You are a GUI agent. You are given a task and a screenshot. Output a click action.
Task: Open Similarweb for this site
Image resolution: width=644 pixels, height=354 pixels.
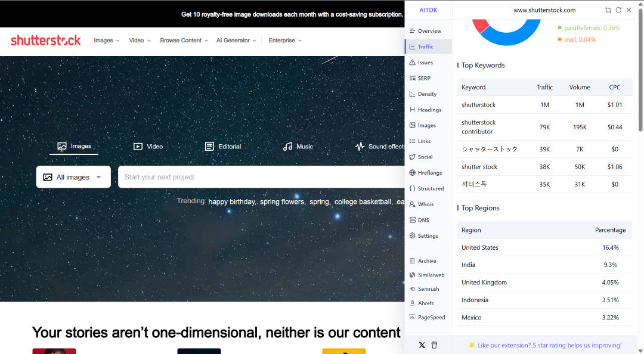(428, 275)
